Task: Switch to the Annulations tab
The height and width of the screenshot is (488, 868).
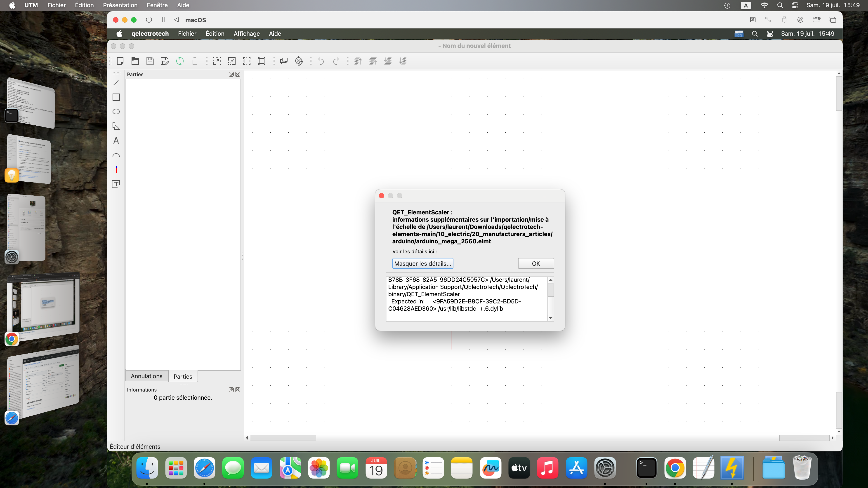Action: click(146, 376)
